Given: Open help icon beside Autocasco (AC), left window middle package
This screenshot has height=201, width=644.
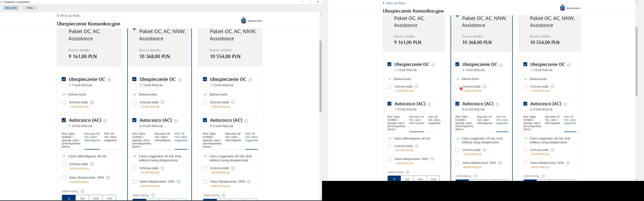Looking at the screenshot, I should tap(176, 121).
